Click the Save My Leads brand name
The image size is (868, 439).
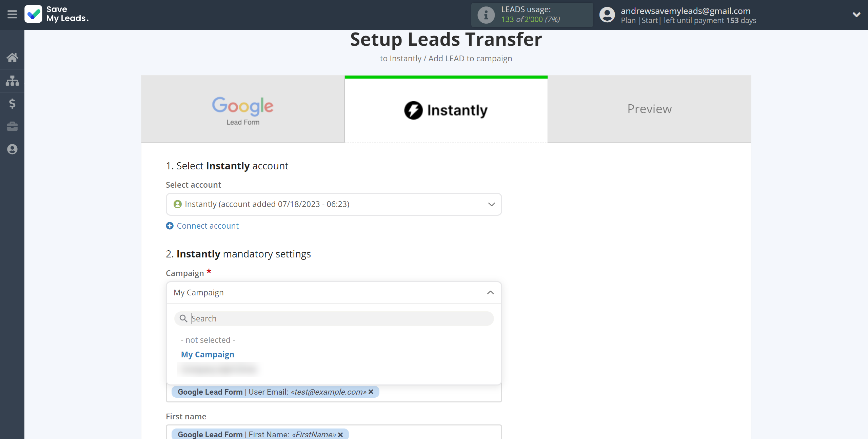pyautogui.click(x=67, y=14)
